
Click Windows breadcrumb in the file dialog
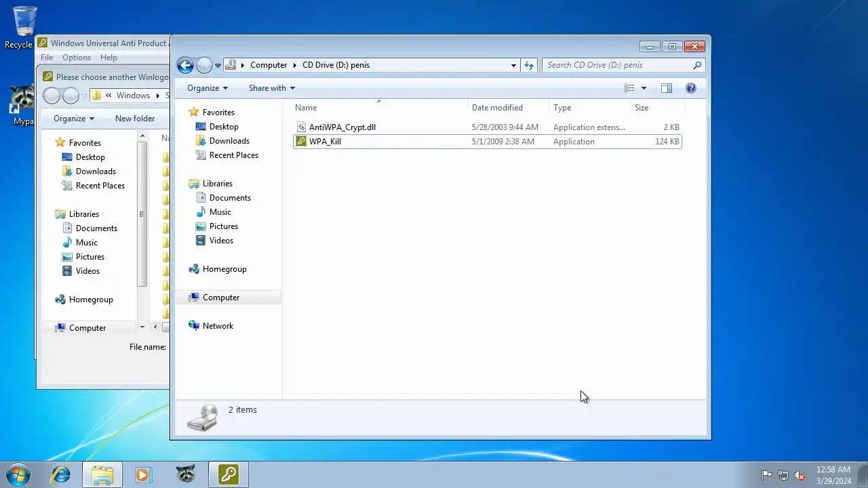point(133,96)
